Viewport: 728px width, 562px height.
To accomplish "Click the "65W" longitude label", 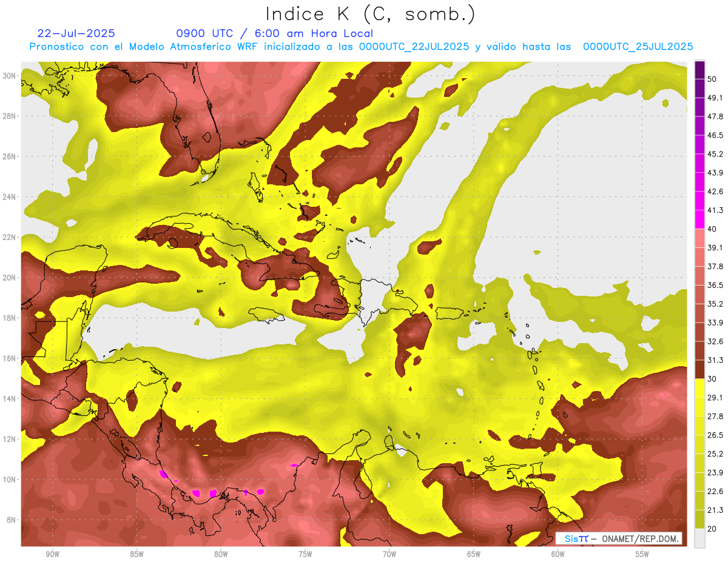I will (x=474, y=555).
